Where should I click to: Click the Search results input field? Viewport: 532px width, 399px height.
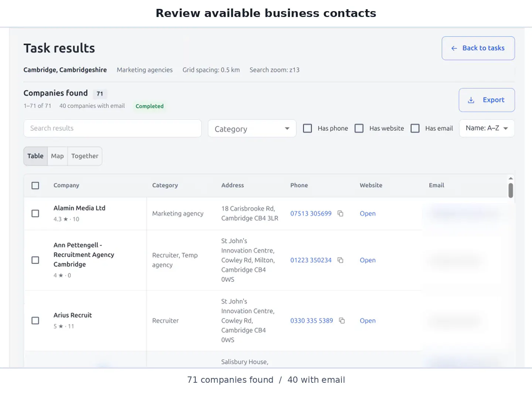(113, 128)
